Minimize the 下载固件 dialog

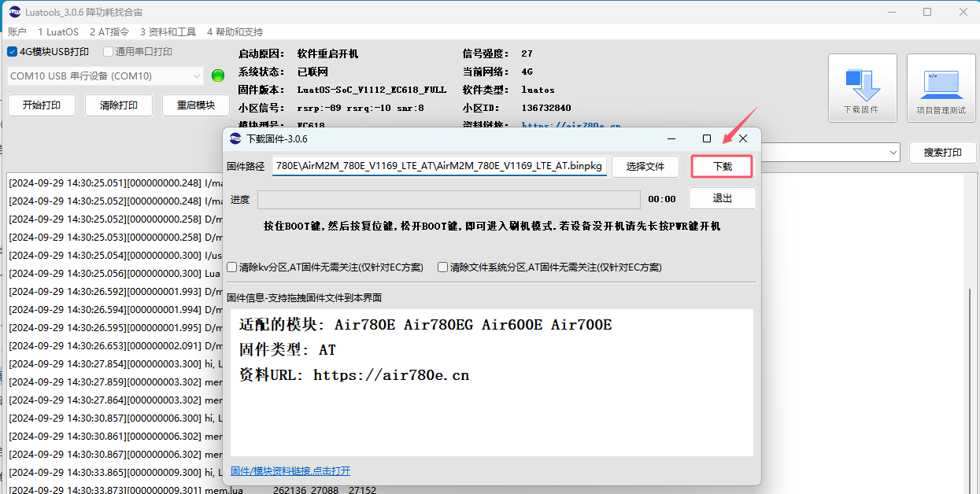tap(671, 138)
